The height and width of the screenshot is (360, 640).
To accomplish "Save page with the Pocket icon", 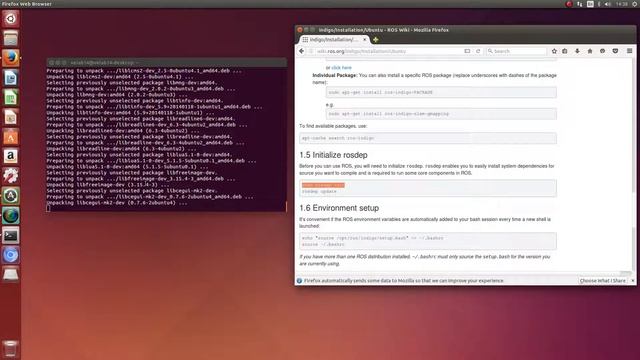I will click(x=615, y=51).
